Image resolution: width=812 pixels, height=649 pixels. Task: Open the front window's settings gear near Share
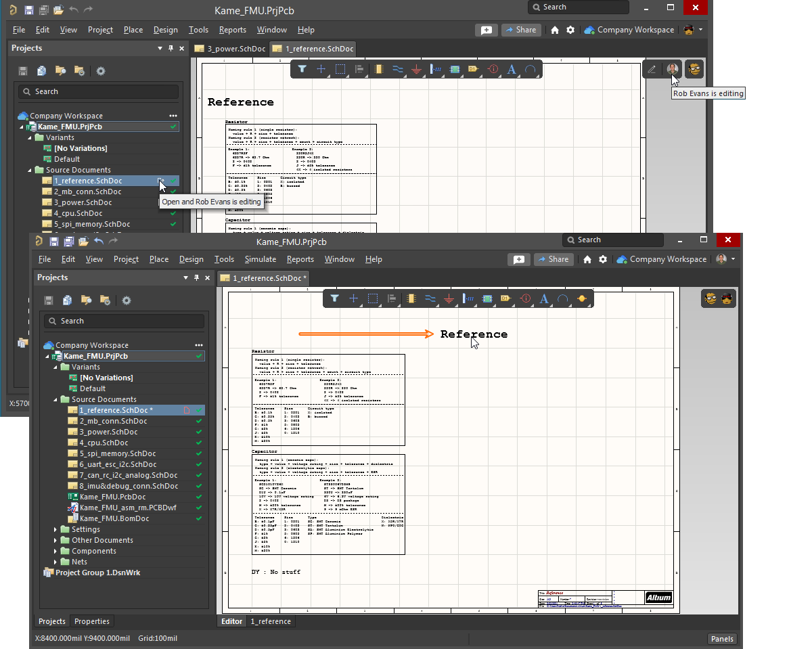click(603, 259)
